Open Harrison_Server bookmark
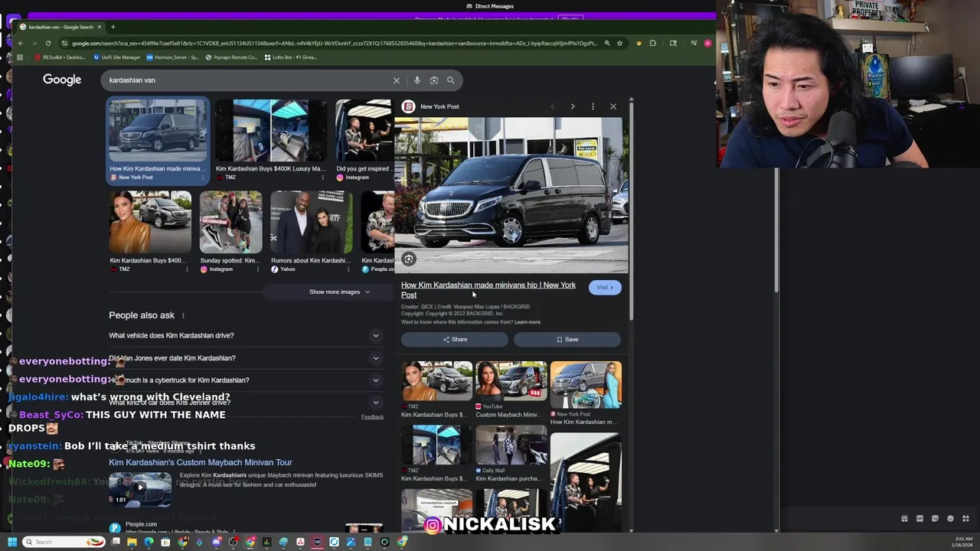The height and width of the screenshot is (551, 980). 172,57
